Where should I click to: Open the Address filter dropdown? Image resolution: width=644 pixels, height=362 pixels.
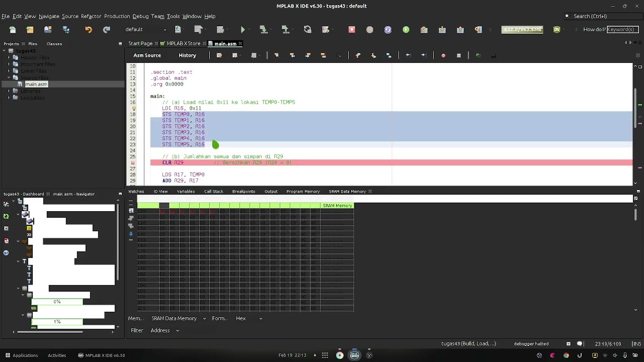pos(165,330)
